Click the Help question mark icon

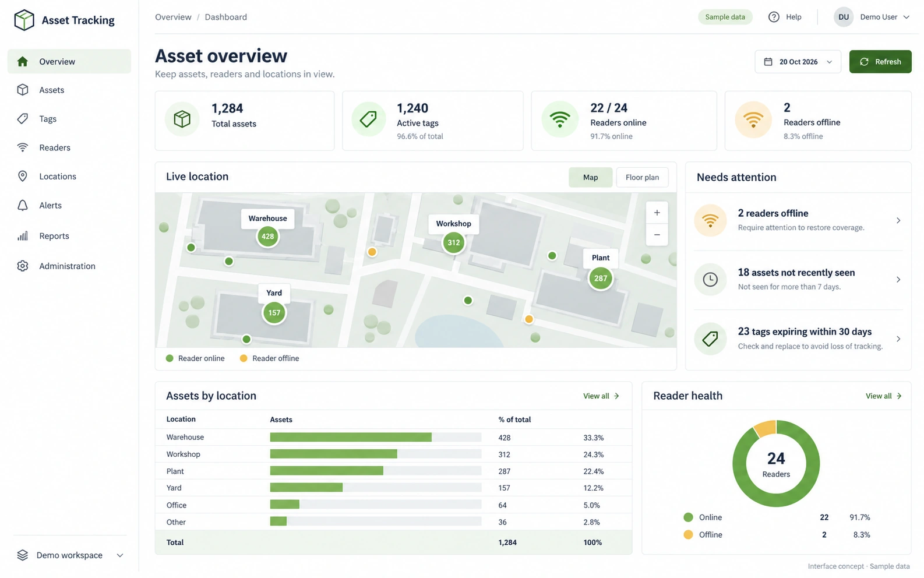(774, 17)
